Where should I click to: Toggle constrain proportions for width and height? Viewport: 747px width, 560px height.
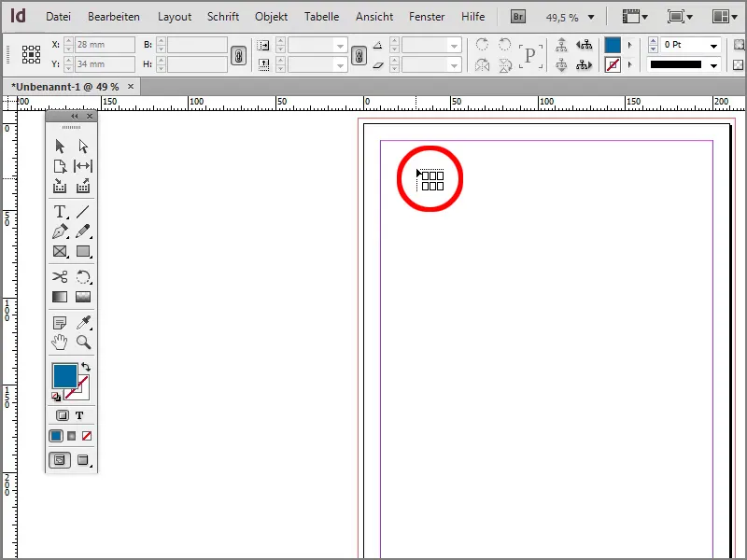coord(239,55)
